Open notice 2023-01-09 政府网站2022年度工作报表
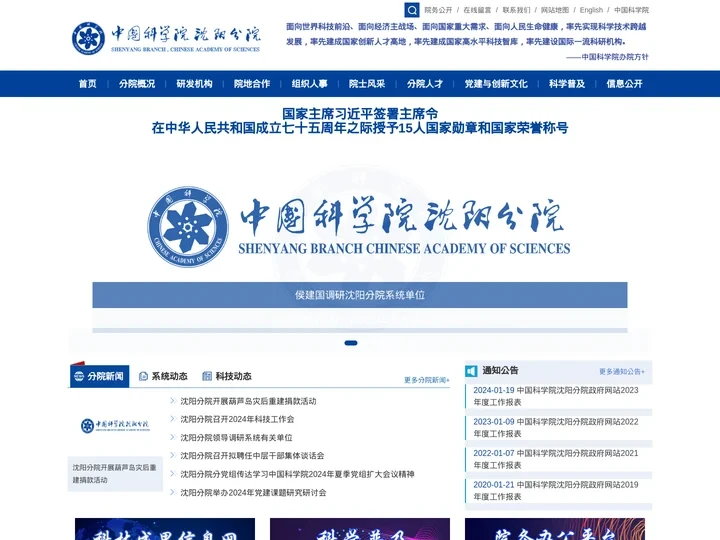This screenshot has width=720, height=540. tap(556, 428)
